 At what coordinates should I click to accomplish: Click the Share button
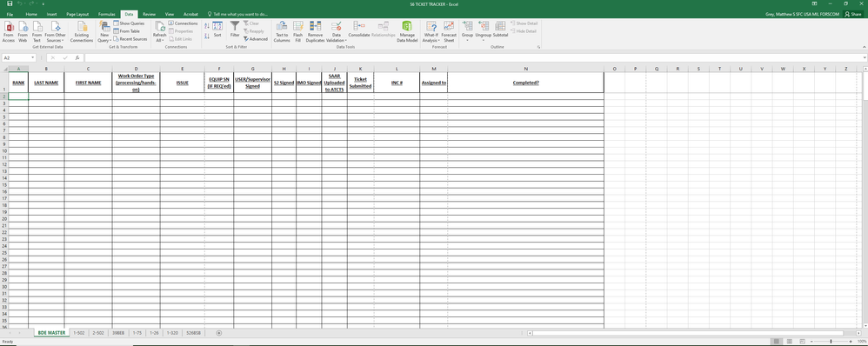click(853, 14)
